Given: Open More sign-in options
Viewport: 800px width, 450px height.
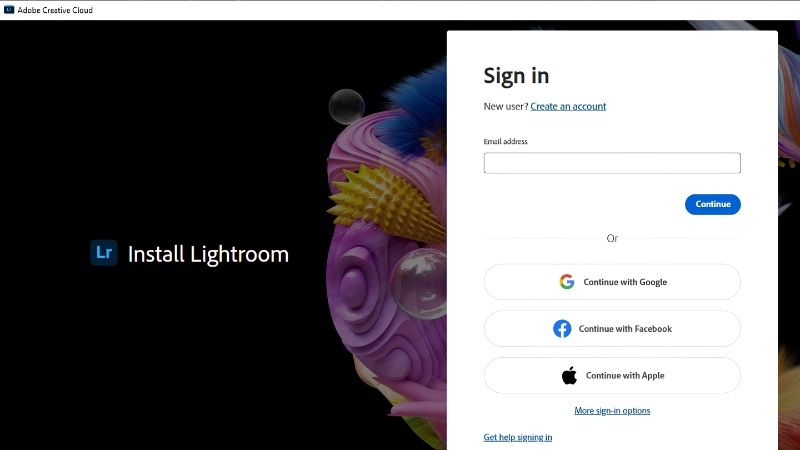Looking at the screenshot, I should tap(612, 411).
